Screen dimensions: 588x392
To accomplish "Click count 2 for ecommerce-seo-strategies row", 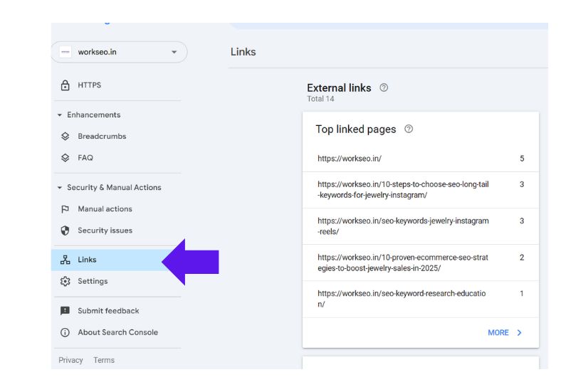I will click(522, 258).
